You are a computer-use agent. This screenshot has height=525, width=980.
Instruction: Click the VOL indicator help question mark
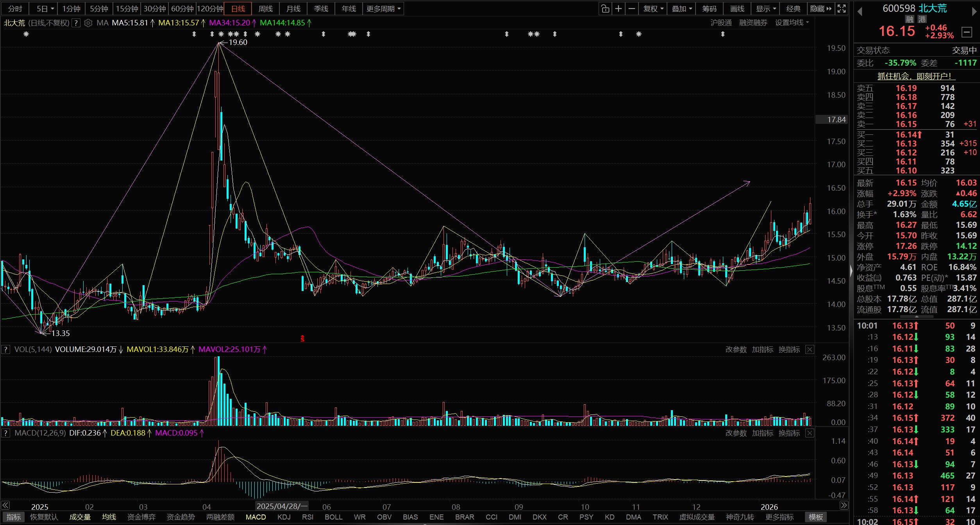pyautogui.click(x=6, y=350)
